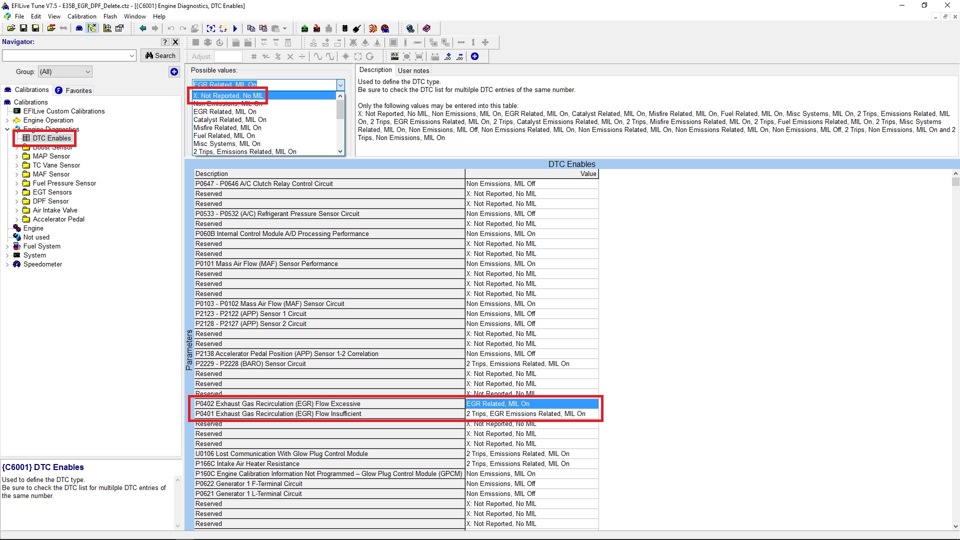Click the sine wave smoothing icon
Screen dimensions: 960x540
(x=318, y=56)
